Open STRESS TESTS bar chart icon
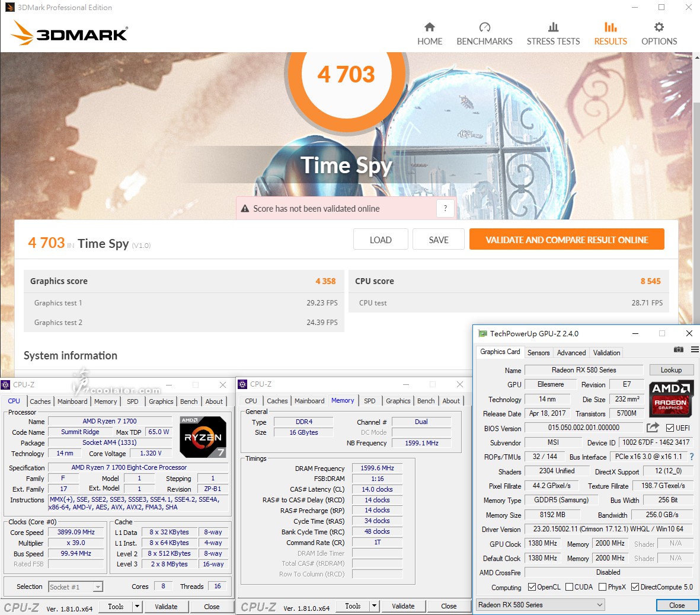This screenshot has height=615, width=700. point(553,27)
